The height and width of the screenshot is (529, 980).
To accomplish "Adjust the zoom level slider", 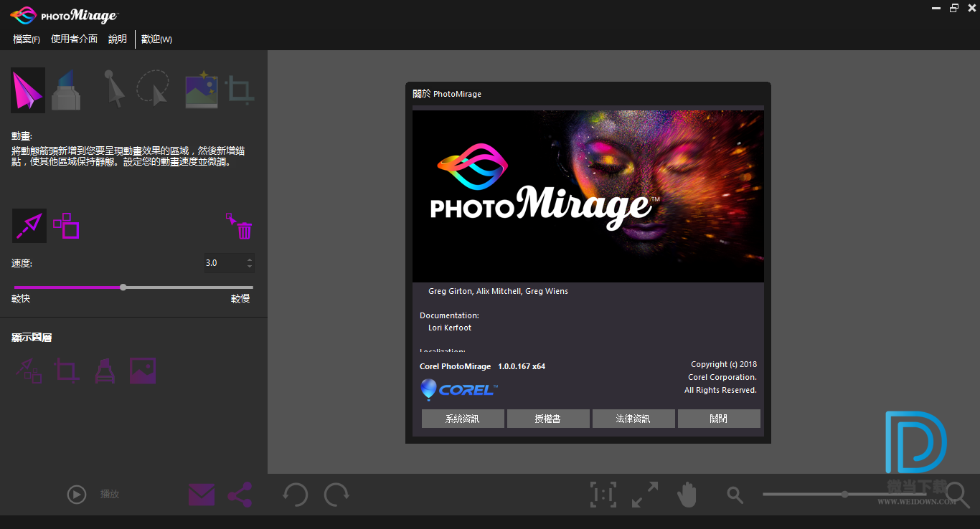I will [845, 494].
